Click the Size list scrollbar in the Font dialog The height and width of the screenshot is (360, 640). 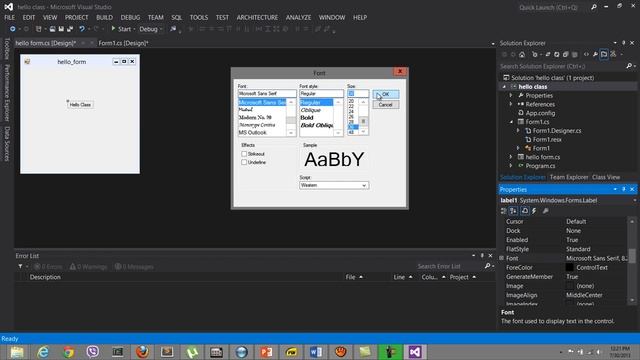(363, 116)
